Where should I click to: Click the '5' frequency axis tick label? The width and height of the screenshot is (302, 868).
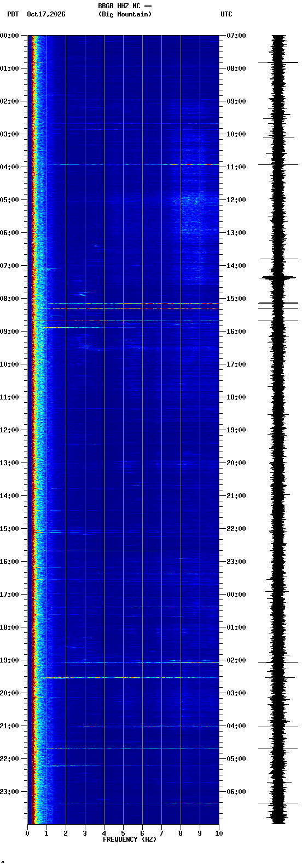point(123,833)
